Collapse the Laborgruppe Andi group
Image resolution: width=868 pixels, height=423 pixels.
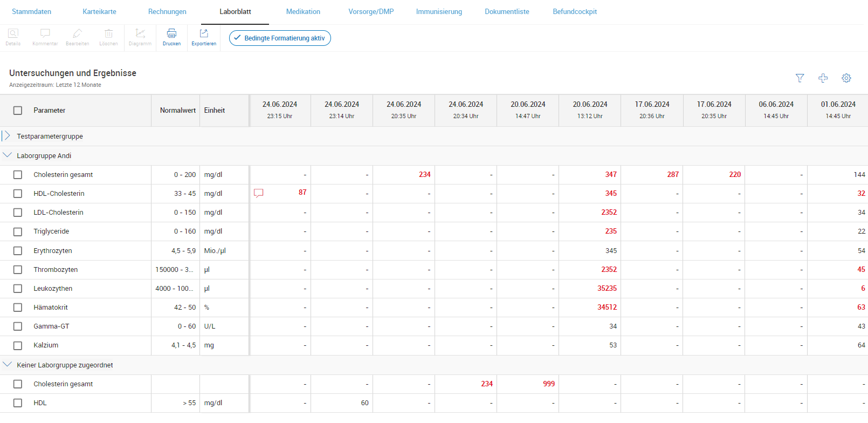coord(7,155)
